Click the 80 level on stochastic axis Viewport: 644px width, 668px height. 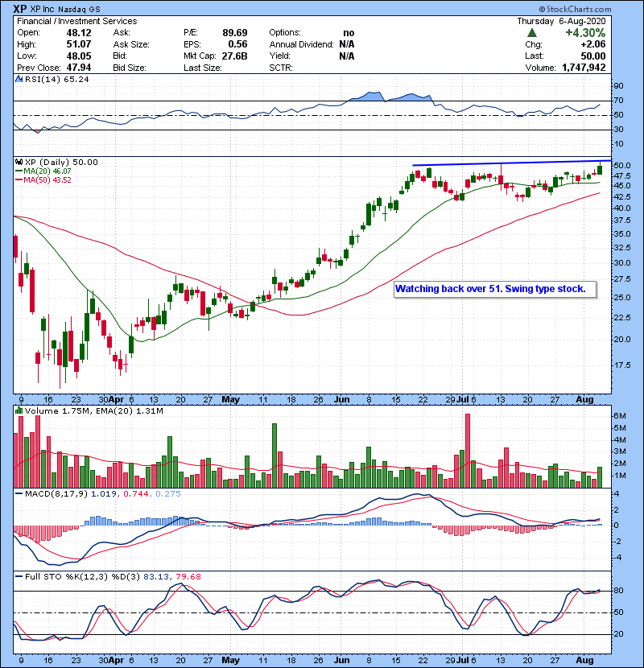tap(618, 591)
